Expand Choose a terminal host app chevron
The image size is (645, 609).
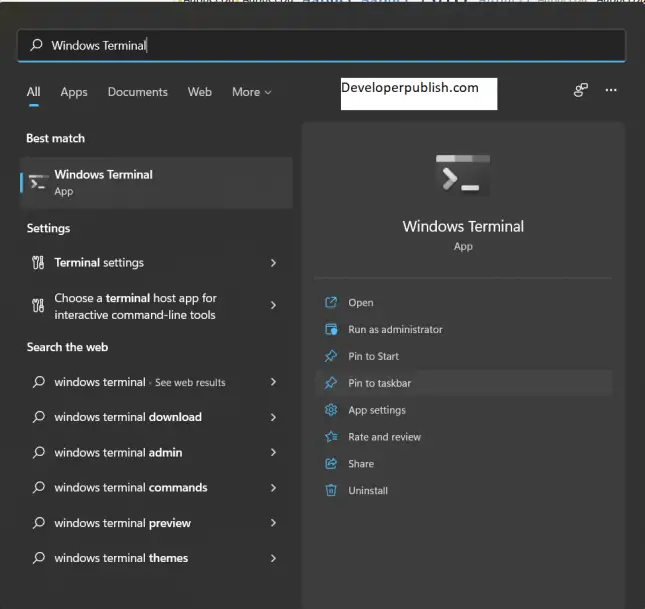[273, 305]
